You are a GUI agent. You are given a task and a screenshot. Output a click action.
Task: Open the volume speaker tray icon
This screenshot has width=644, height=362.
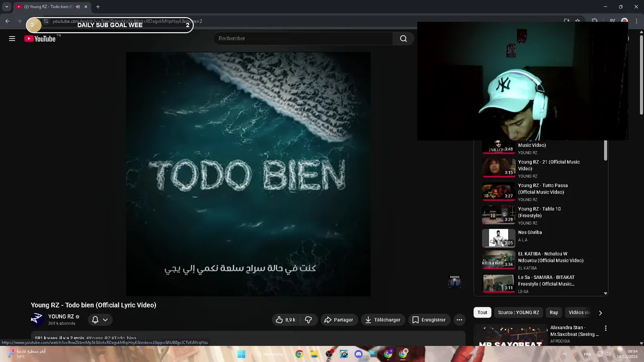click(x=609, y=354)
